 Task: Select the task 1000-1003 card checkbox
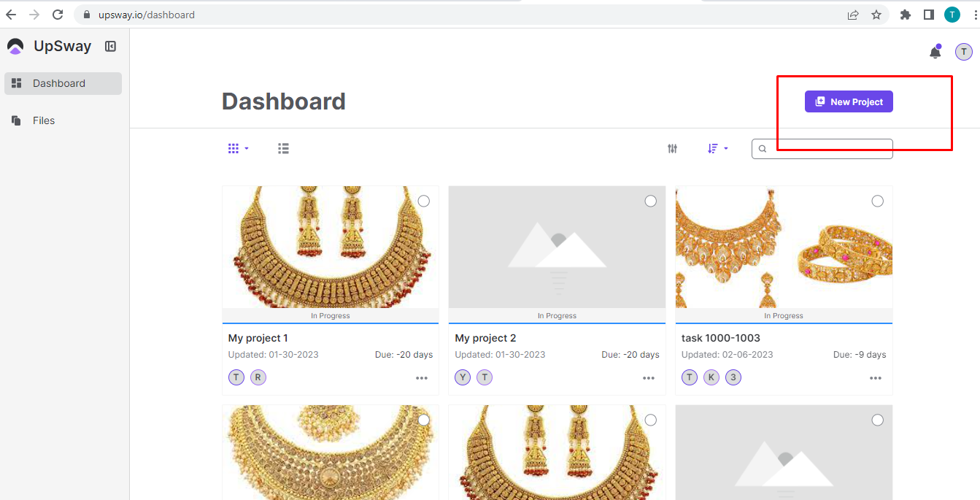click(x=877, y=201)
